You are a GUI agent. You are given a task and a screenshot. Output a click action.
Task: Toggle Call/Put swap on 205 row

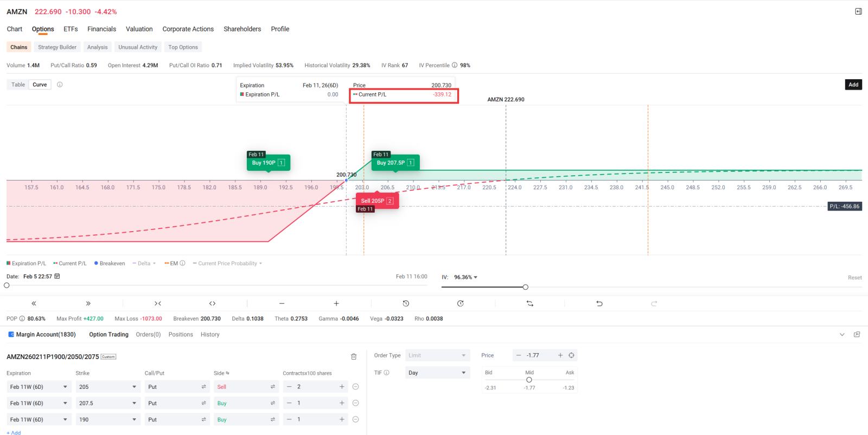click(204, 387)
